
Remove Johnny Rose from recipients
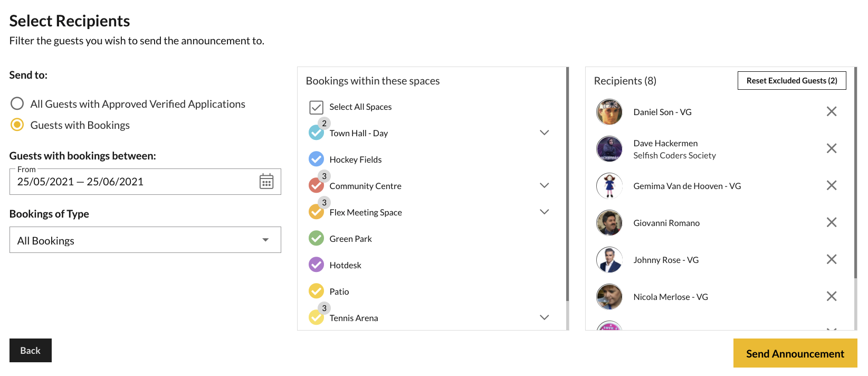pyautogui.click(x=831, y=259)
